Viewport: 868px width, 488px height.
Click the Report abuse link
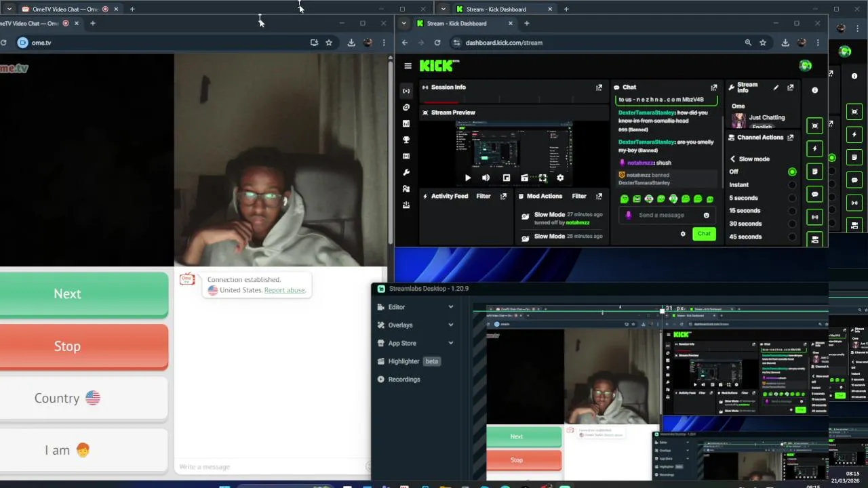coord(285,290)
